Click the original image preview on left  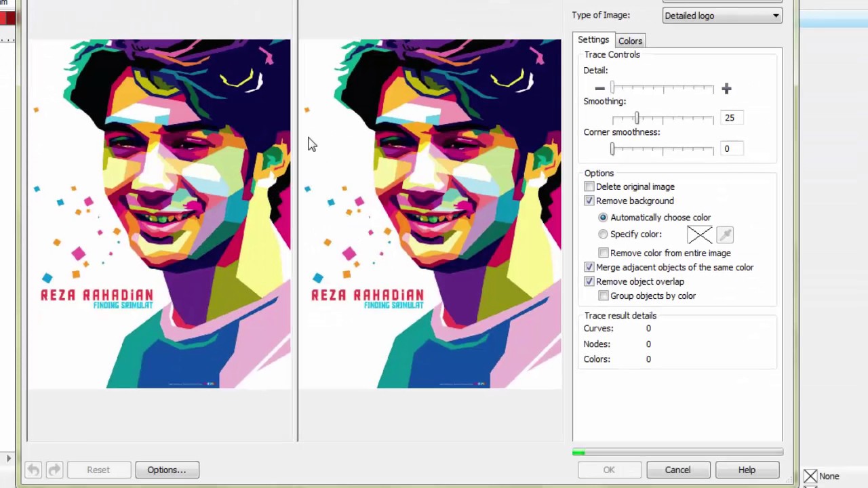coord(159,213)
